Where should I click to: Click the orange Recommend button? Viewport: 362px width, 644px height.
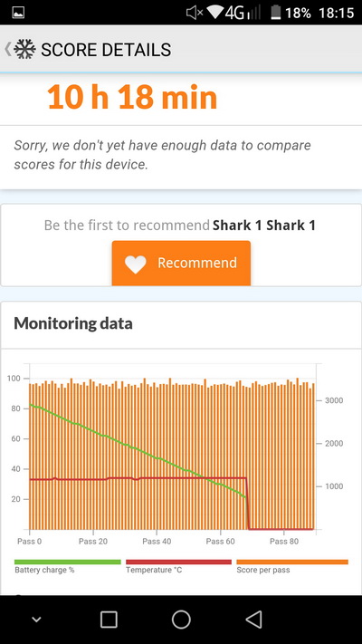click(x=181, y=263)
